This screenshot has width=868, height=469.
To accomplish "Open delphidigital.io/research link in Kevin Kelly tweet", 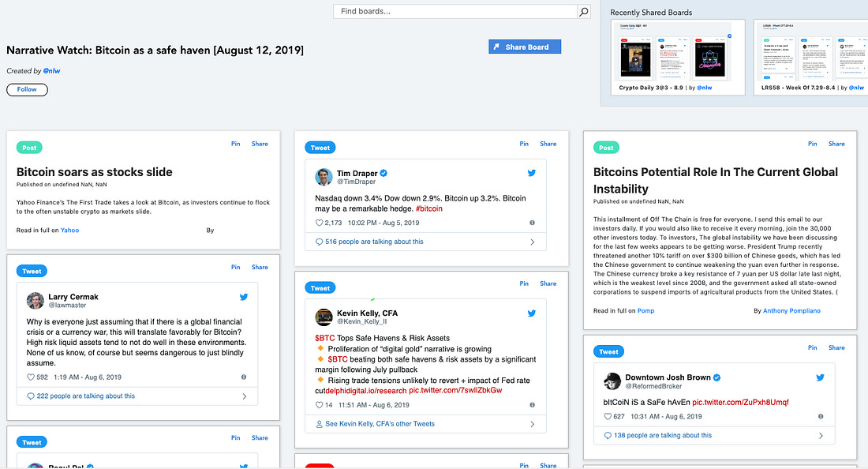I will pos(366,390).
